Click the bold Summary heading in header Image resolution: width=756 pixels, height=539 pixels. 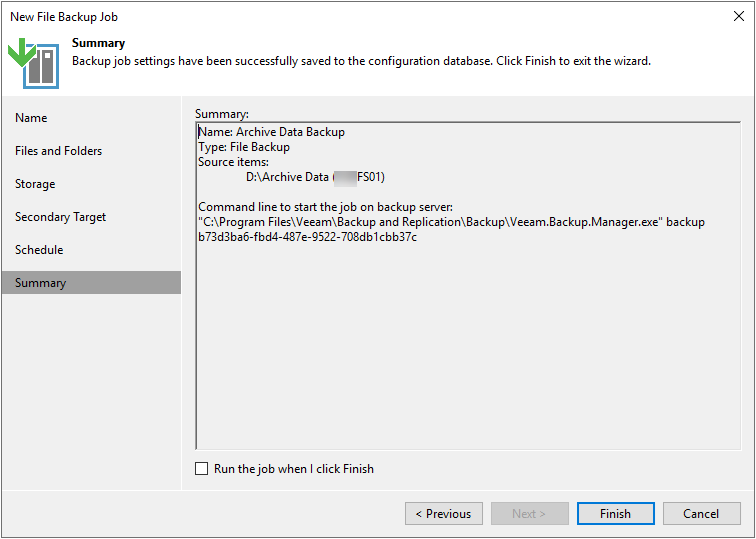98,43
